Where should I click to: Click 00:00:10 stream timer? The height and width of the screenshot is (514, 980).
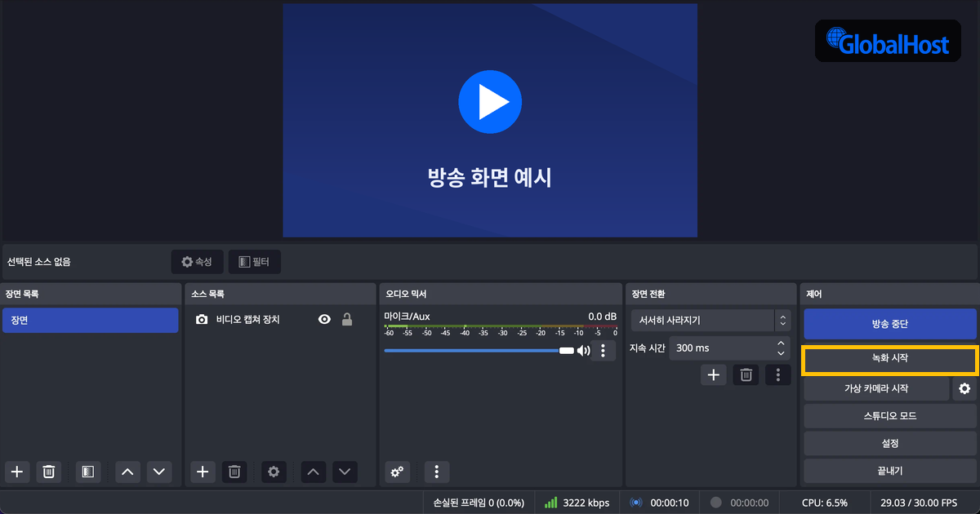(670, 503)
